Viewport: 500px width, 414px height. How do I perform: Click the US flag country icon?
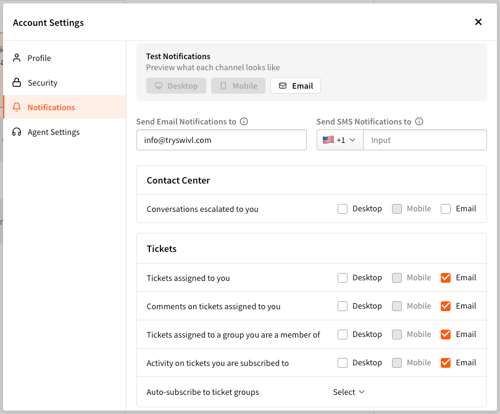coord(328,140)
